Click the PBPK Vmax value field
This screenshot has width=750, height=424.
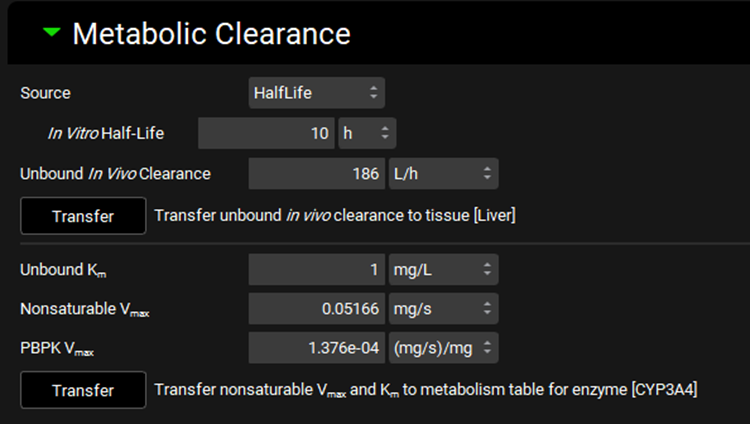316,348
